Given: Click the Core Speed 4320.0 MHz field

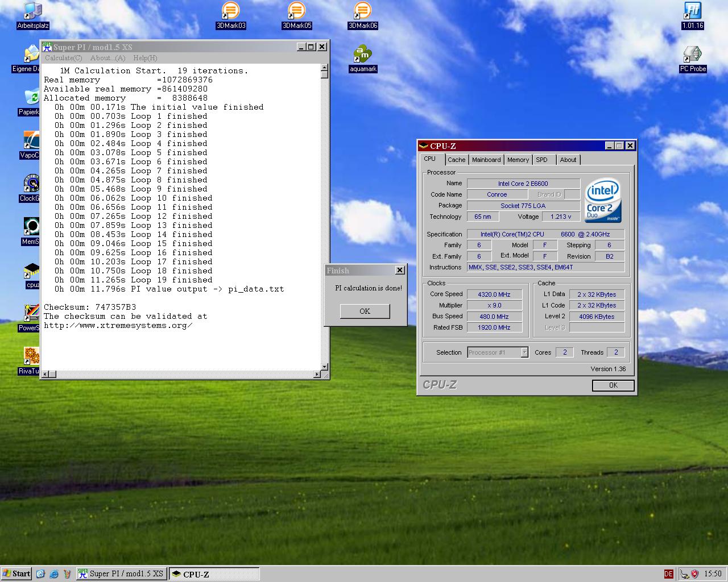Looking at the screenshot, I should click(x=494, y=294).
